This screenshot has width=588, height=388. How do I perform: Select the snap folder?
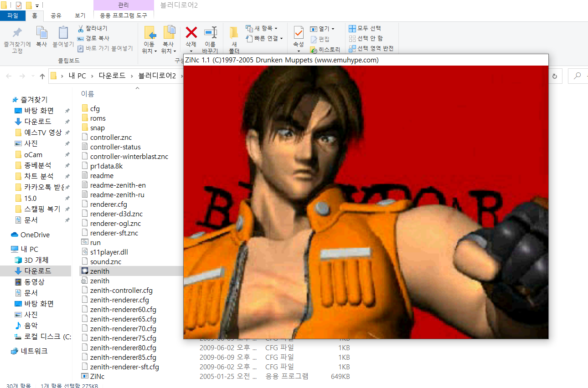(97, 128)
